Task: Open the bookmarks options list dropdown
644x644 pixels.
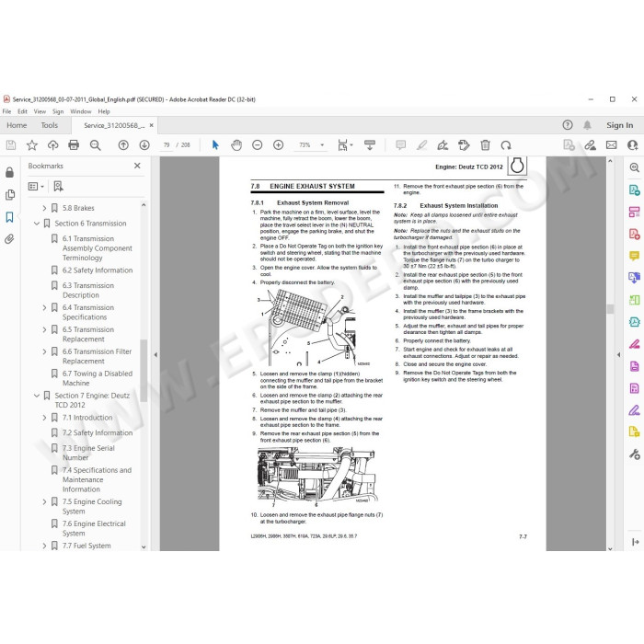Action: coord(36,187)
